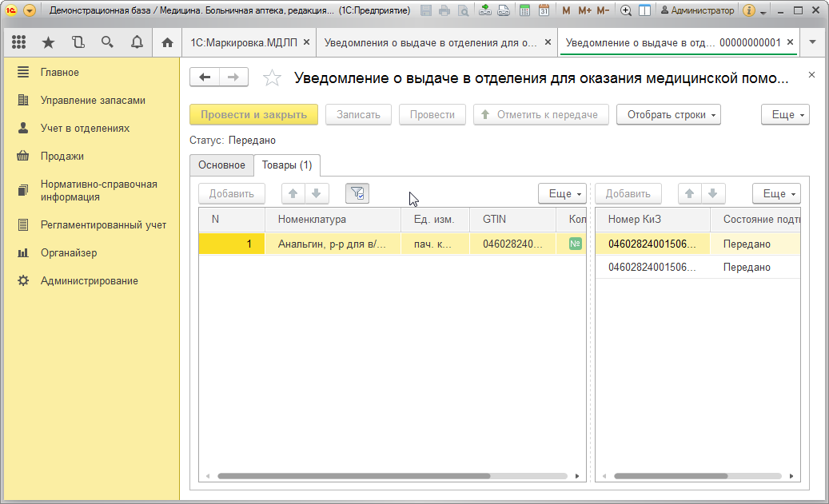Click Добавить in the goods table
The image size is (829, 504).
coord(232,194)
